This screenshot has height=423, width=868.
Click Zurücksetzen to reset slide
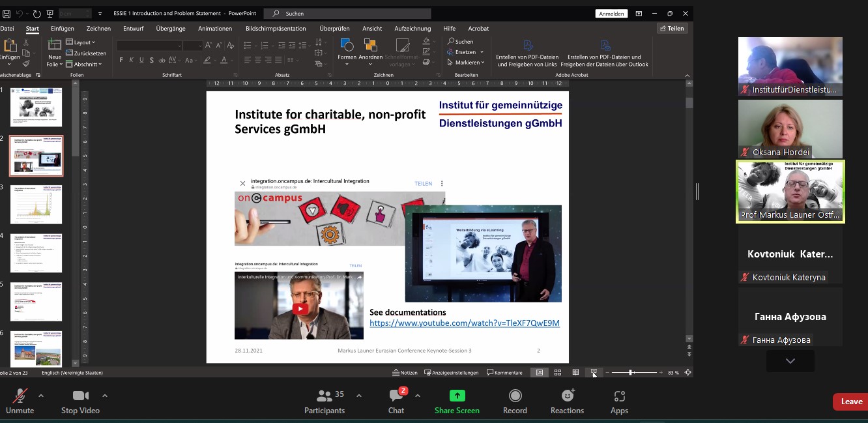pyautogui.click(x=86, y=53)
